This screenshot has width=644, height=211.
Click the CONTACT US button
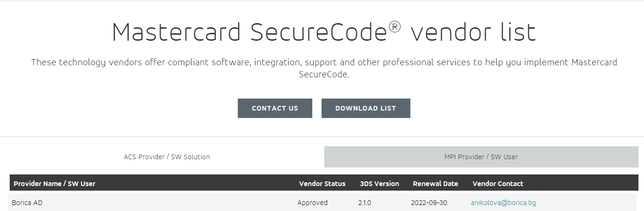point(275,108)
